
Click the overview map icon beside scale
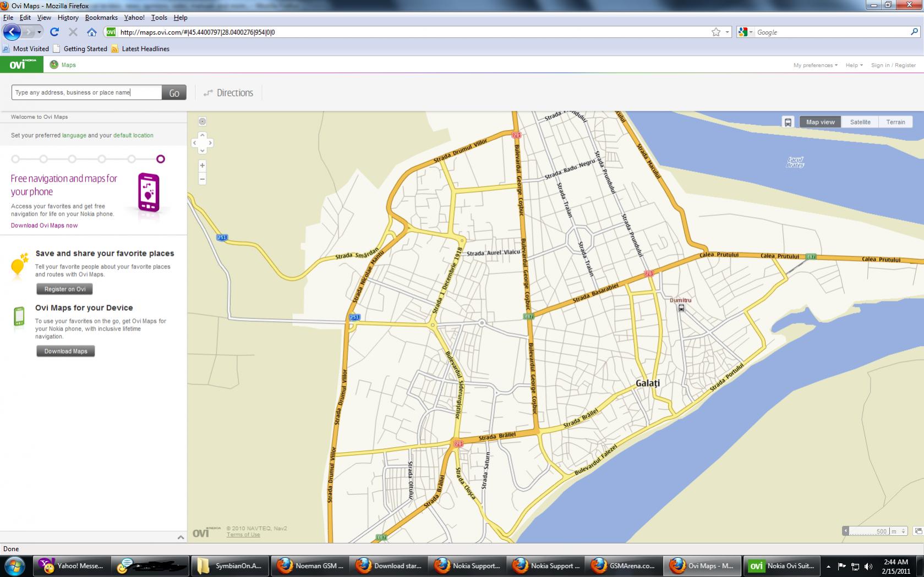pos(917,531)
